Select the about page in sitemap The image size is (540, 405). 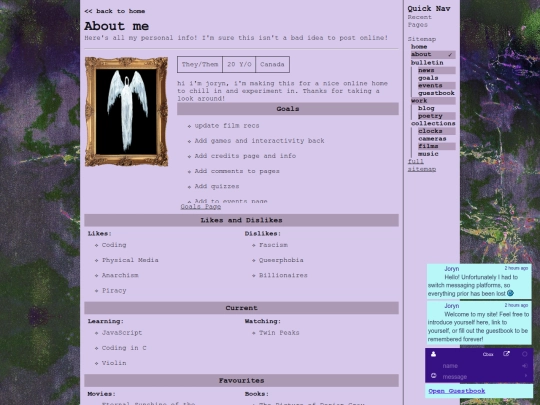(433, 54)
